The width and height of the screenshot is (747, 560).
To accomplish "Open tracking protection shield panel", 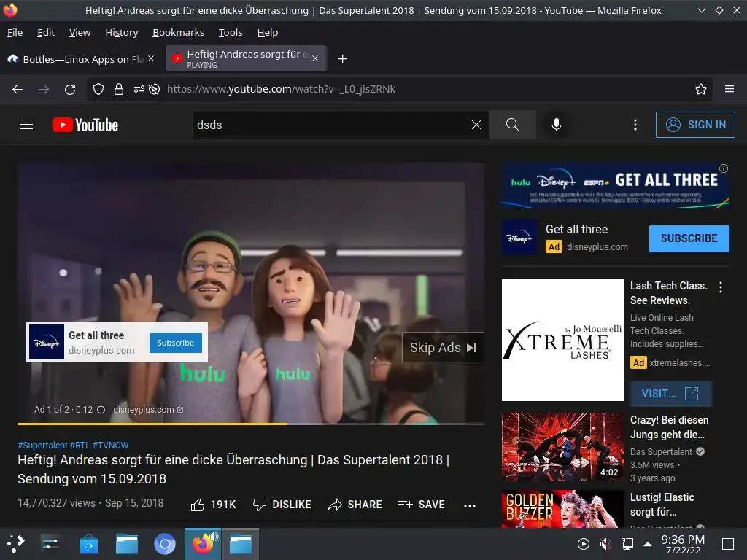I will [98, 89].
